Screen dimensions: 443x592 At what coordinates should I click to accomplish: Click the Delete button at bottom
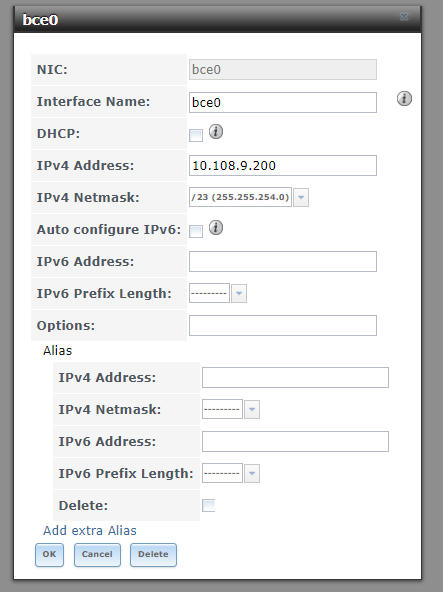tap(153, 555)
